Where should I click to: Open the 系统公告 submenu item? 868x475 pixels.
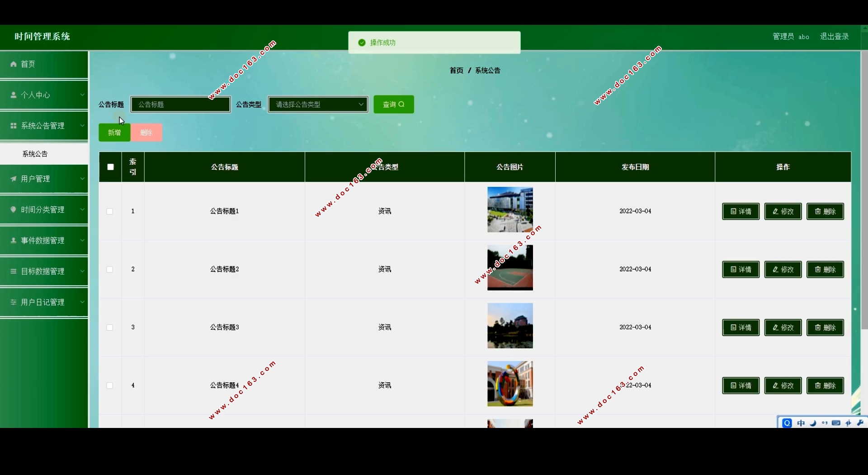[x=44, y=154]
